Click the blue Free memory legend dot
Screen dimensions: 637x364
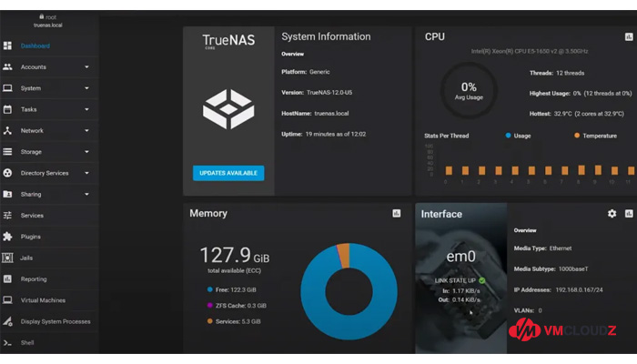coord(209,289)
